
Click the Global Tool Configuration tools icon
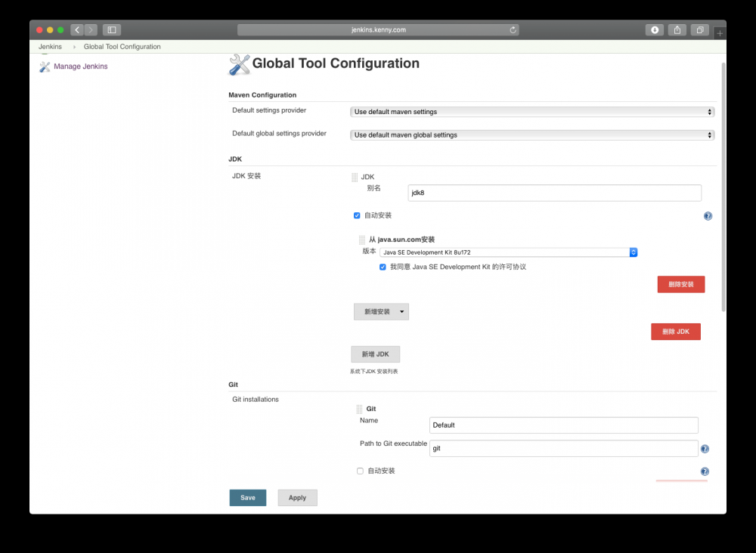[238, 64]
